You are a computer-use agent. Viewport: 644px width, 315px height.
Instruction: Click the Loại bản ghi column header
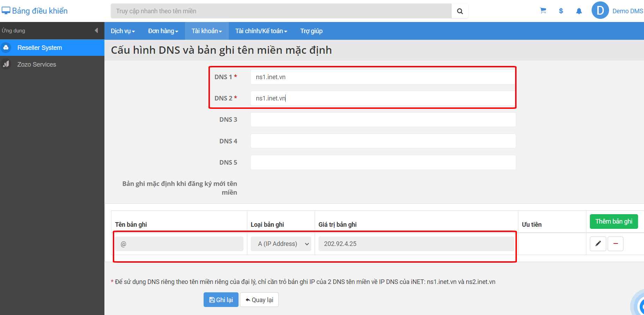pyautogui.click(x=267, y=224)
